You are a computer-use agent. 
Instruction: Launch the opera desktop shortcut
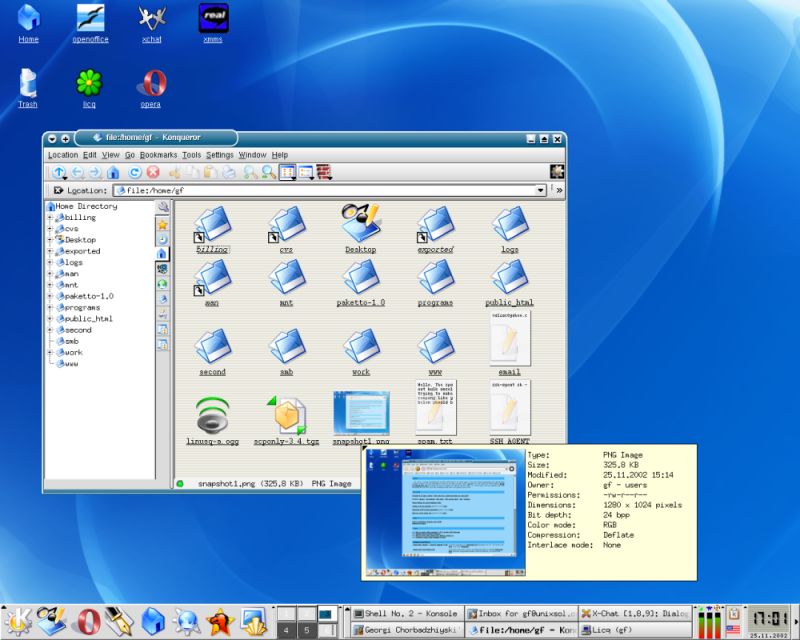tap(151, 82)
